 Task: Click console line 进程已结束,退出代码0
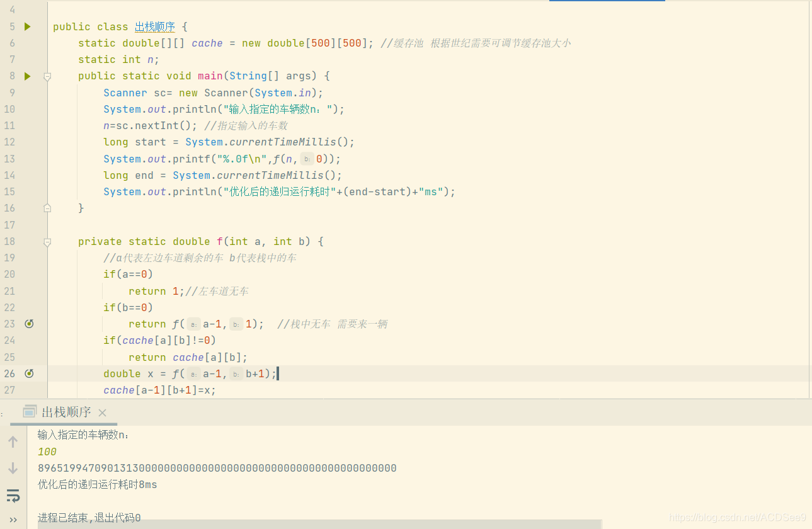click(89, 518)
